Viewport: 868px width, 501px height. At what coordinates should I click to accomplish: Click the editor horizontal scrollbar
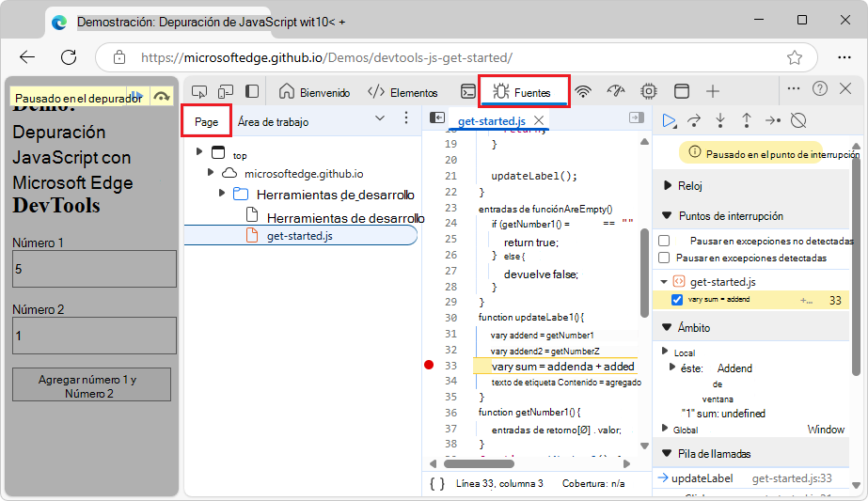coord(479,464)
